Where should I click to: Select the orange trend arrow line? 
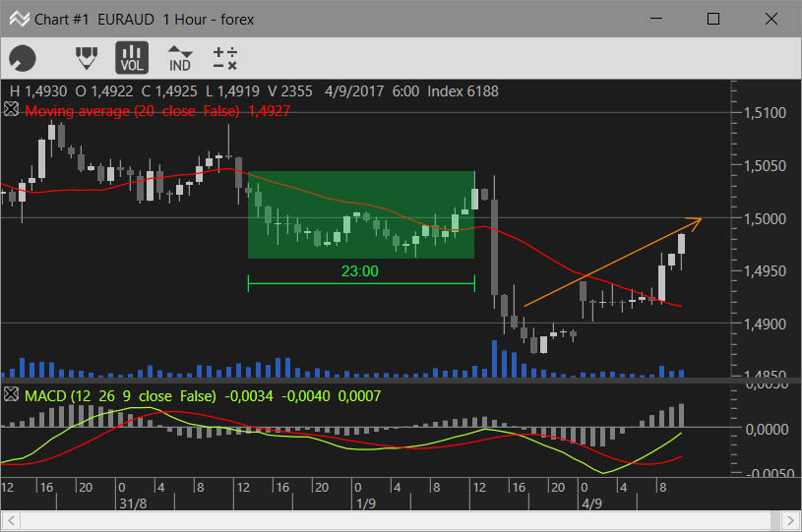coord(610,263)
